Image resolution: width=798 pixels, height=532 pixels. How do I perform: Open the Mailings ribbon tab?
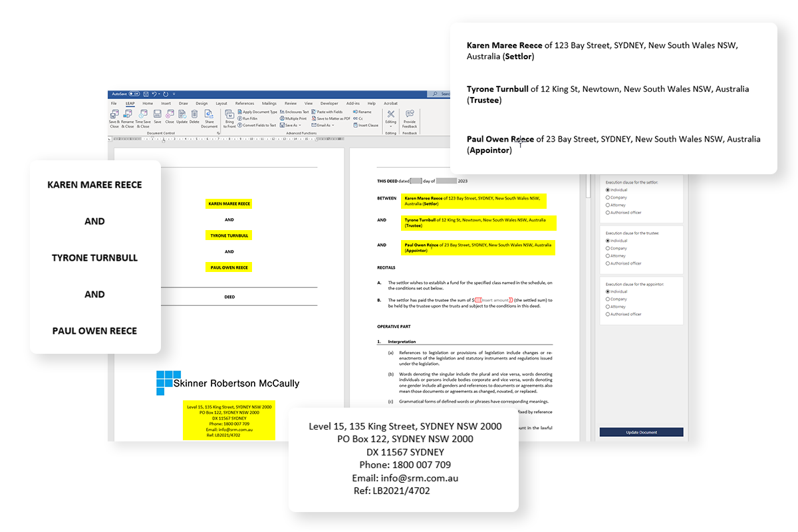tap(269, 104)
